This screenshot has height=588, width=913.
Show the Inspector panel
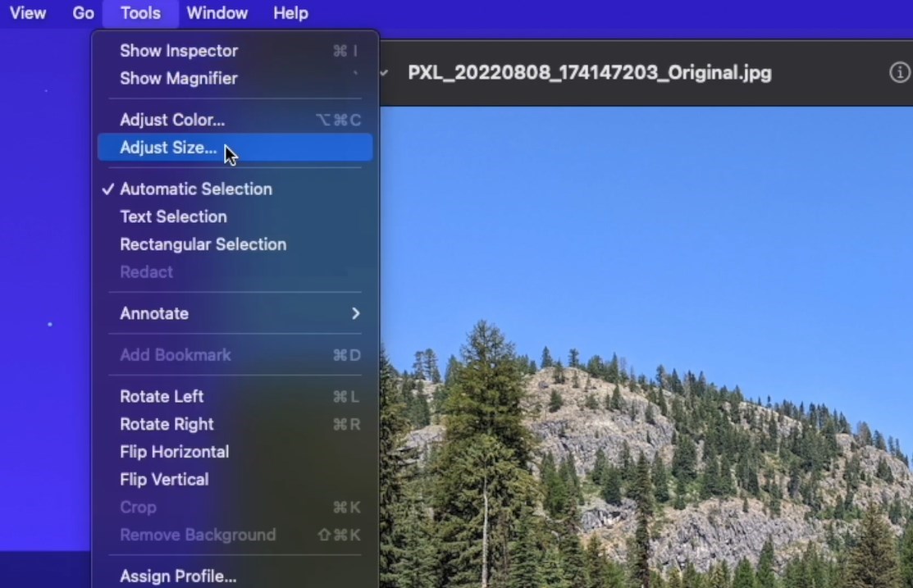178,51
